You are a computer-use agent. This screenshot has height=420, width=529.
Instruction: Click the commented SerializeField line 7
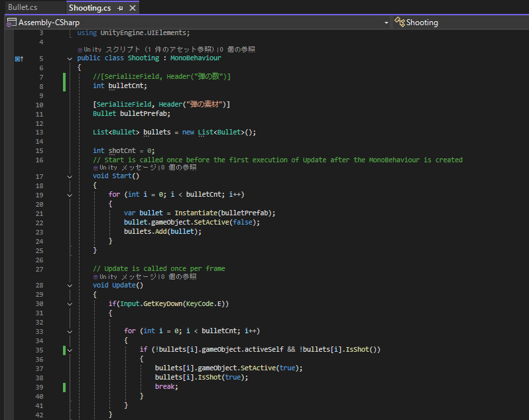click(x=162, y=77)
